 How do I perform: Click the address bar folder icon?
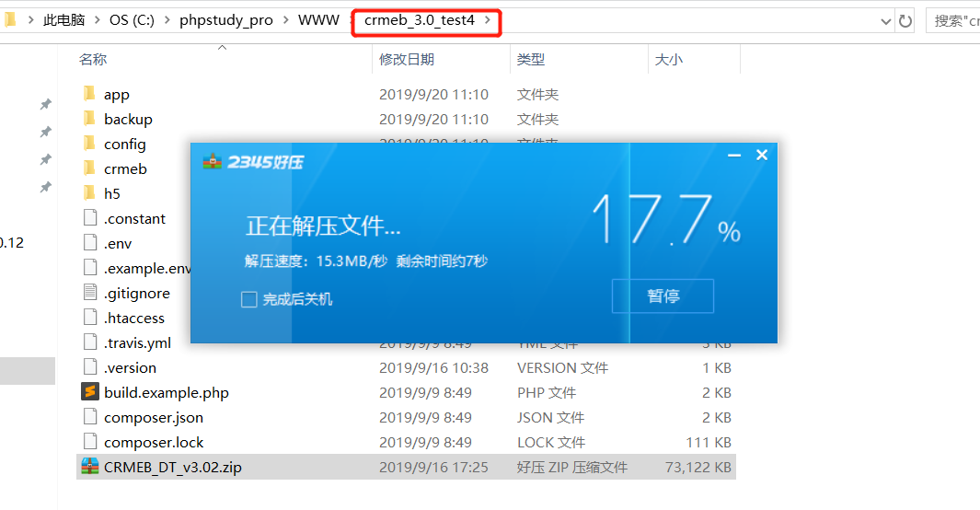[x=10, y=20]
